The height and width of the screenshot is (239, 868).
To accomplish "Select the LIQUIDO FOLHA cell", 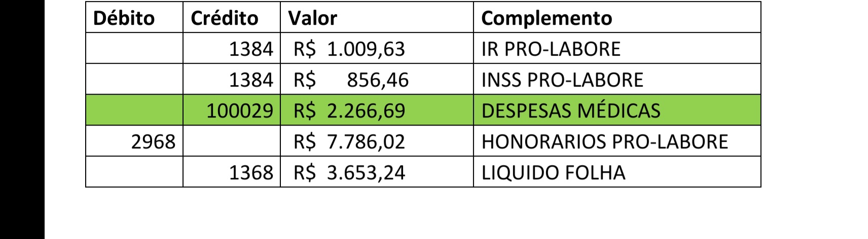I will (617, 172).
